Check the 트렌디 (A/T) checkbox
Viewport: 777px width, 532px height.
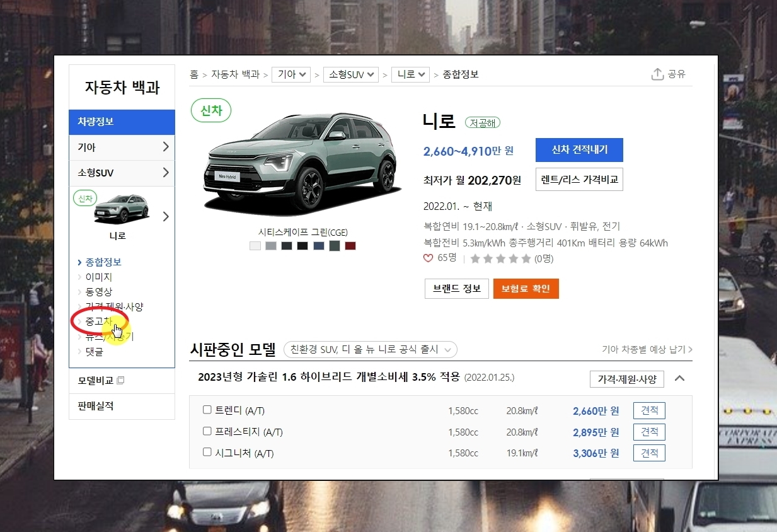click(207, 410)
